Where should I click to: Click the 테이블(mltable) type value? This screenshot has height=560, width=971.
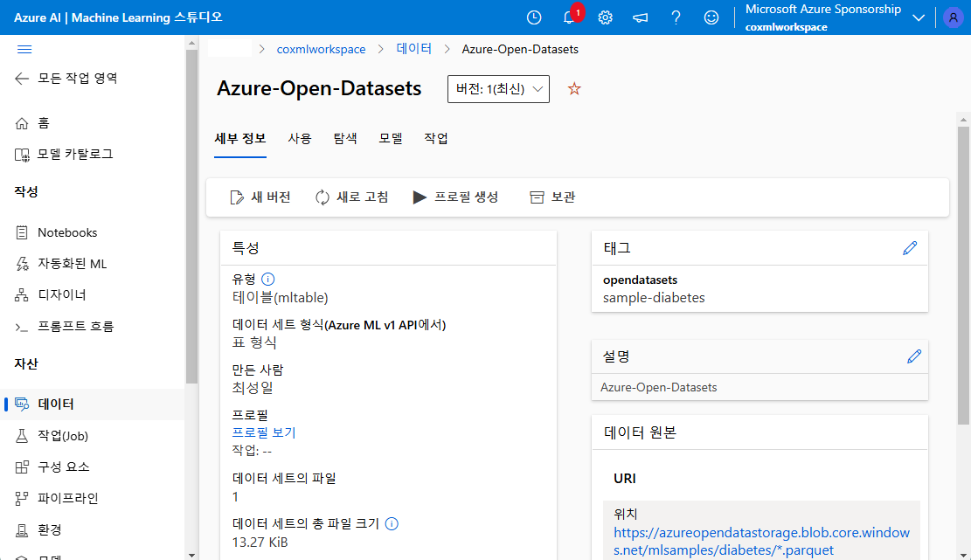pos(280,298)
